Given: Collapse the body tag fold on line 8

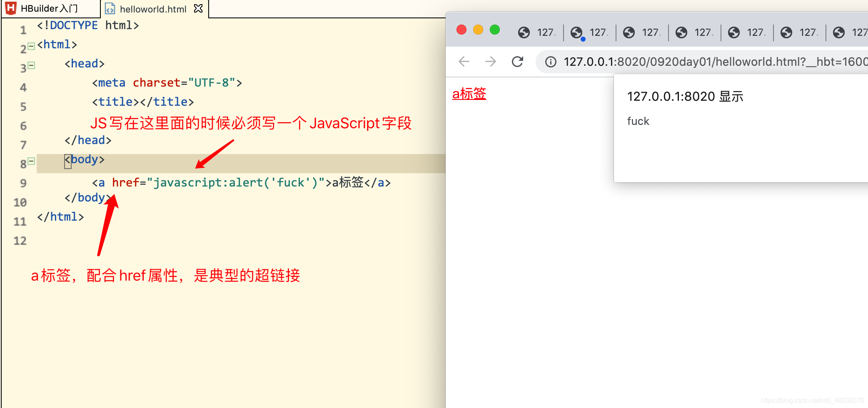Looking at the screenshot, I should click(31, 161).
